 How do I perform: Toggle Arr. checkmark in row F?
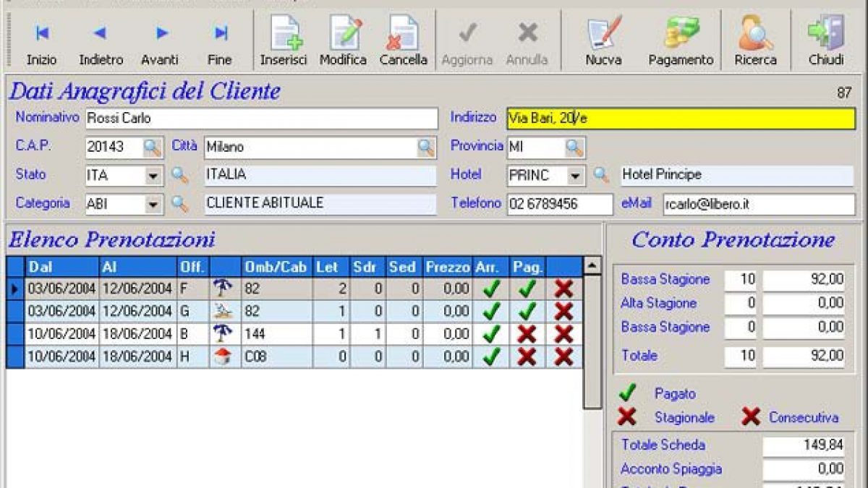[492, 289]
